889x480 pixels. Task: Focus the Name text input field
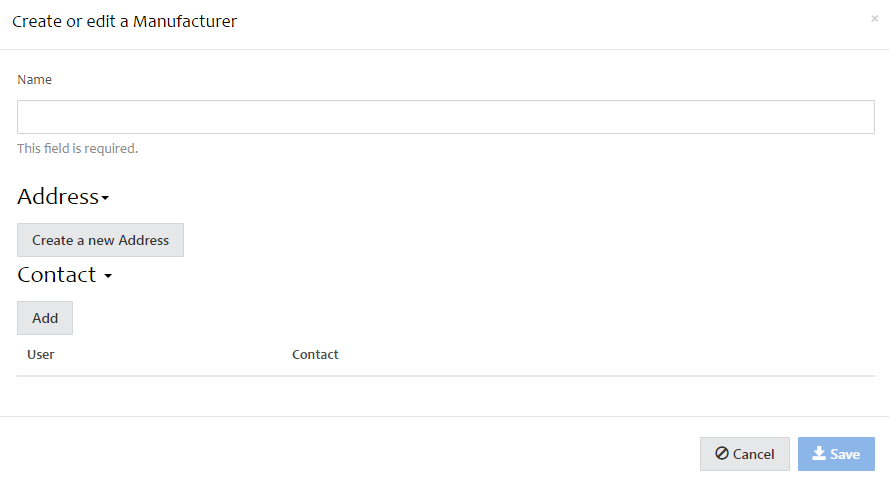tap(445, 117)
